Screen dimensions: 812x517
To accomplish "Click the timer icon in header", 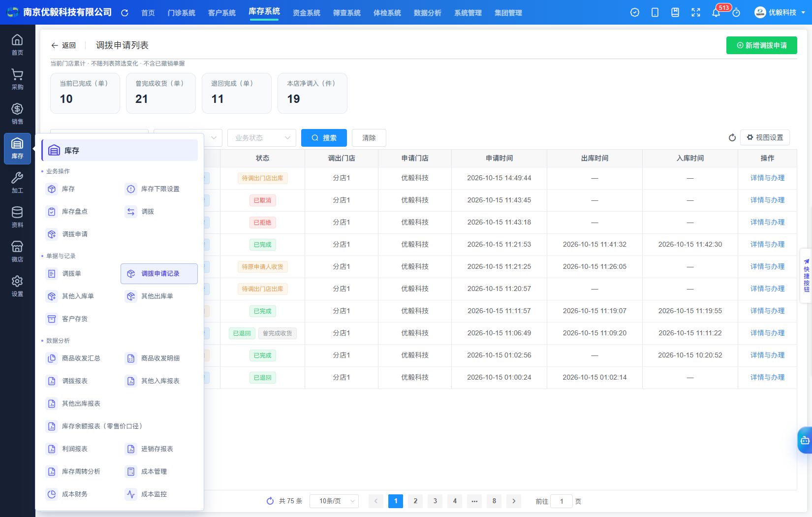I will (x=736, y=13).
